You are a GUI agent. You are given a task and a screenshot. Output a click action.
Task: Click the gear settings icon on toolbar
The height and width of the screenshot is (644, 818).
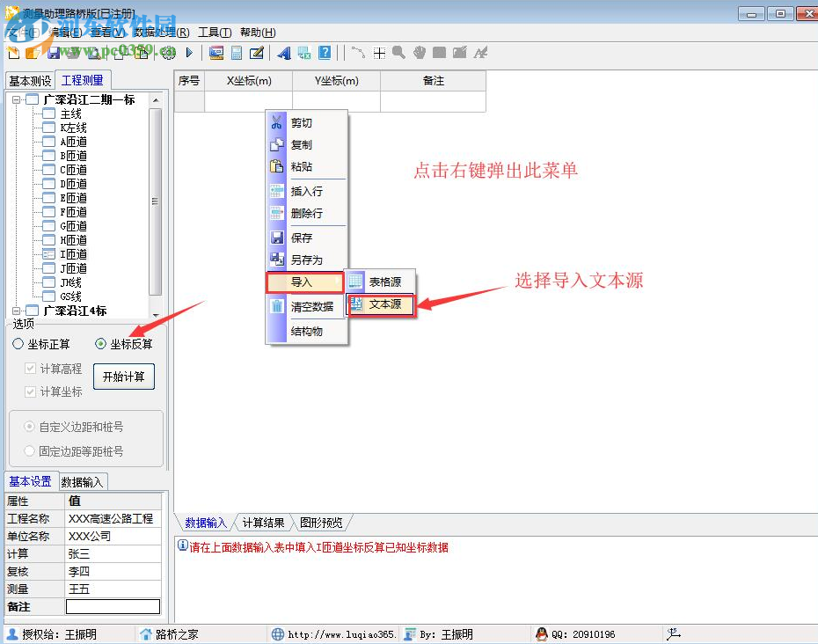click(x=167, y=53)
